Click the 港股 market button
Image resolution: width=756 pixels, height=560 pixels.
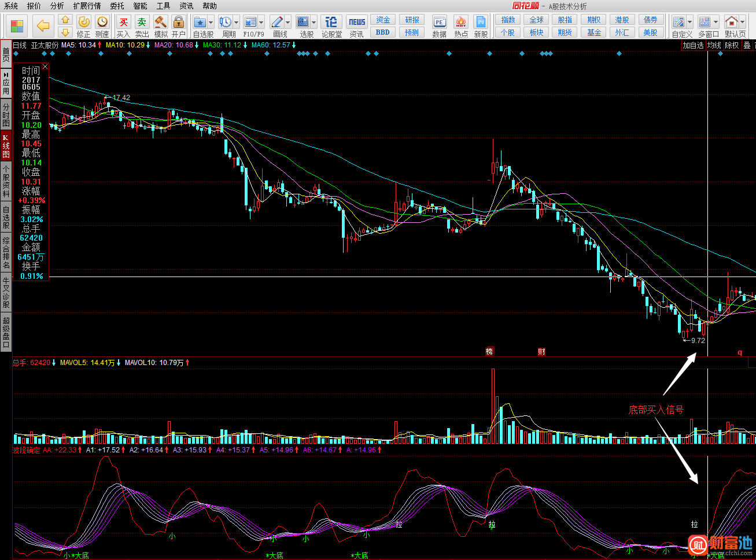pyautogui.click(x=622, y=20)
